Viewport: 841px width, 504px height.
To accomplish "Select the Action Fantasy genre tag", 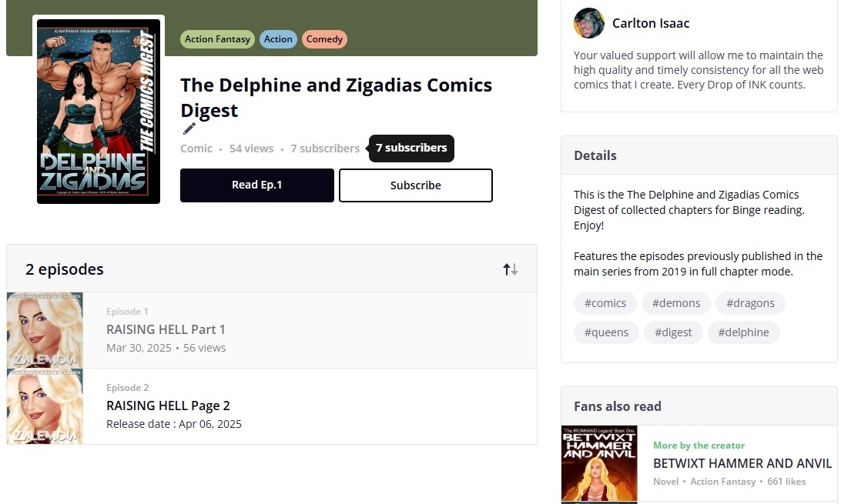I will [217, 39].
